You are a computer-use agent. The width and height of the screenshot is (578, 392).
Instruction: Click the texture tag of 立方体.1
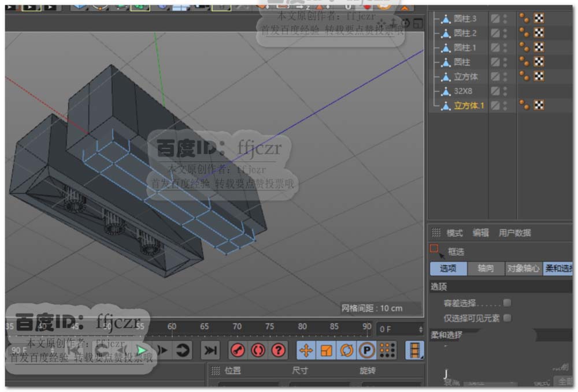[x=539, y=105]
